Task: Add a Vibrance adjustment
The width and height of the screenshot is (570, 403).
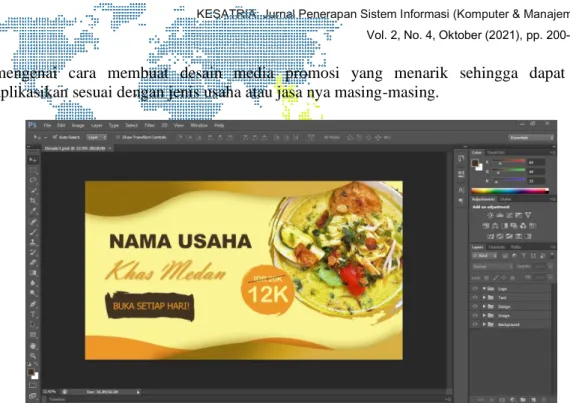Action: coord(528,215)
